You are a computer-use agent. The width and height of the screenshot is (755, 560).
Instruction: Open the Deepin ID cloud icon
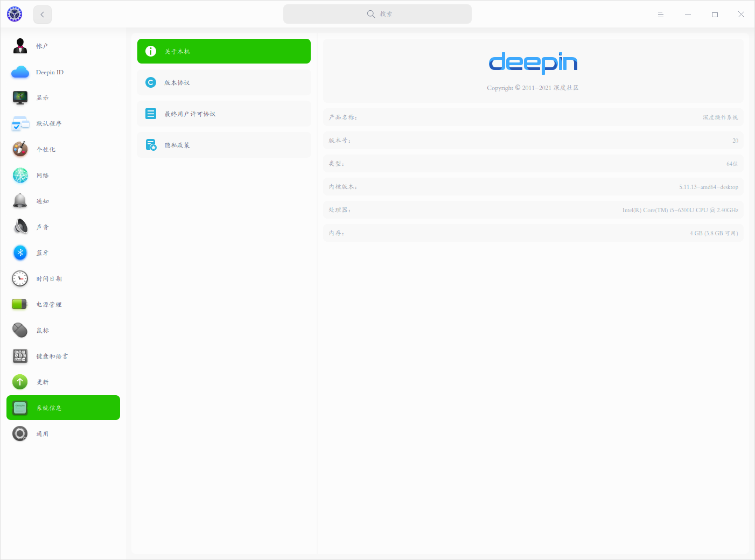point(20,72)
